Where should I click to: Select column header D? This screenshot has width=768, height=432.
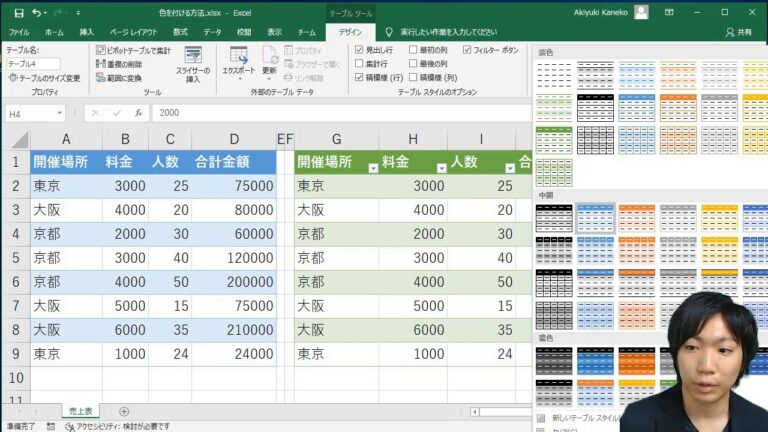coord(234,140)
